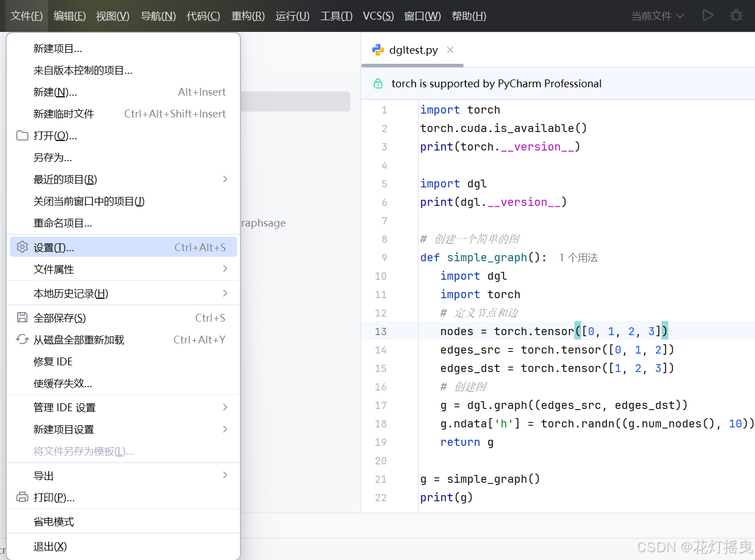Select 重命名项目... menu entry

pos(124,223)
